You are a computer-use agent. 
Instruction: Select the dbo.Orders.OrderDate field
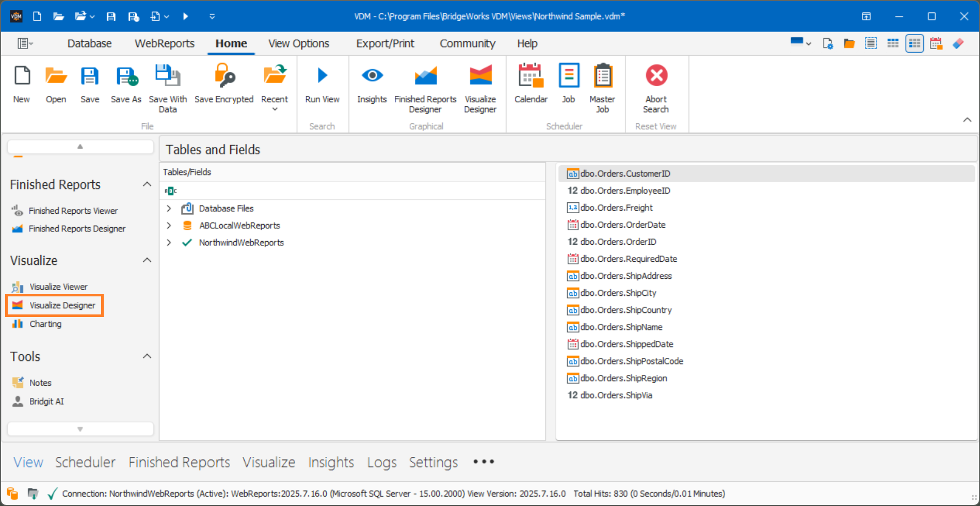tap(622, 225)
